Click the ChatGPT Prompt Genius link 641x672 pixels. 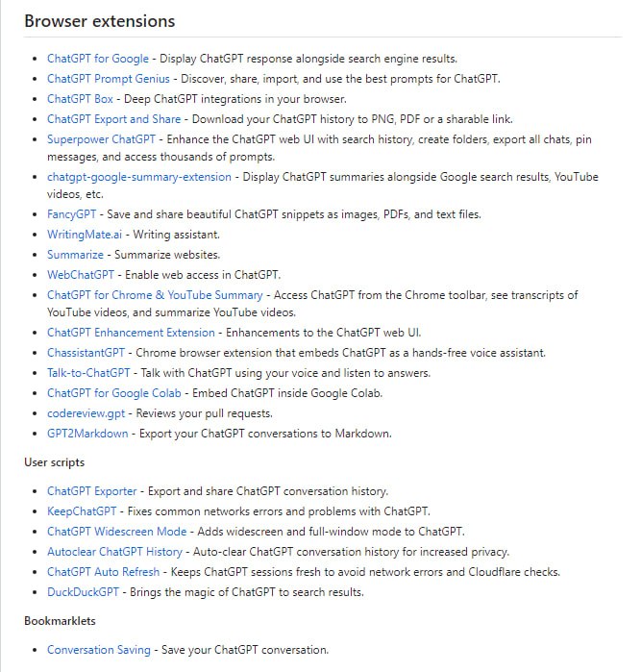click(109, 79)
